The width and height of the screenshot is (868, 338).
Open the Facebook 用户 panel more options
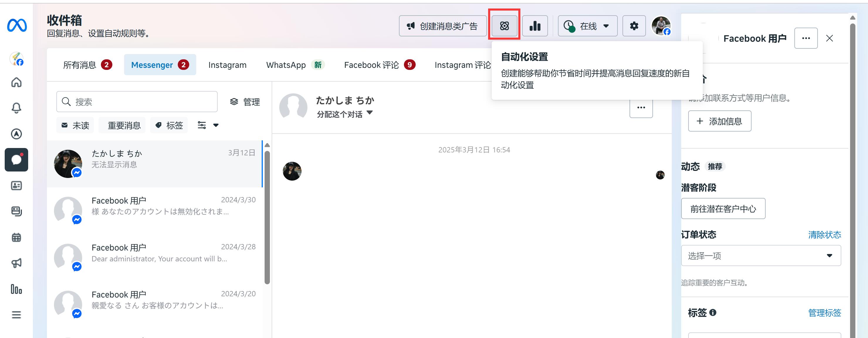point(806,38)
